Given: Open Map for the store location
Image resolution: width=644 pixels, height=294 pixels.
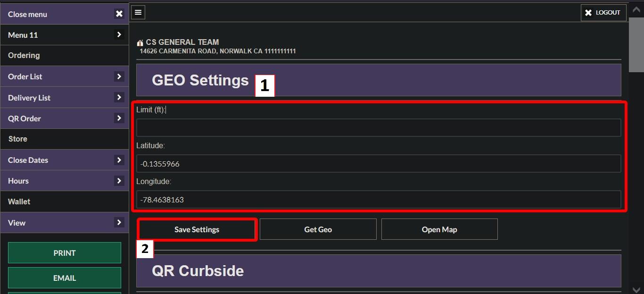Looking at the screenshot, I should pos(439,229).
